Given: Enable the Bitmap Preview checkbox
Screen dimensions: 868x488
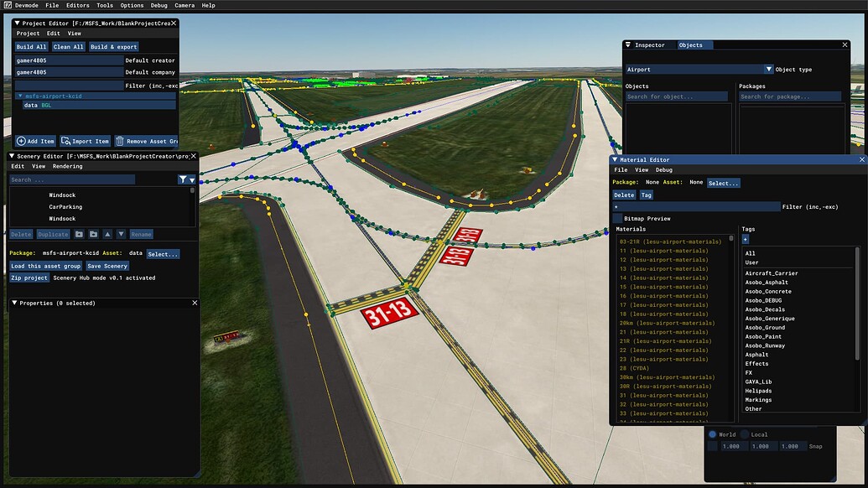Looking at the screenshot, I should 616,218.
